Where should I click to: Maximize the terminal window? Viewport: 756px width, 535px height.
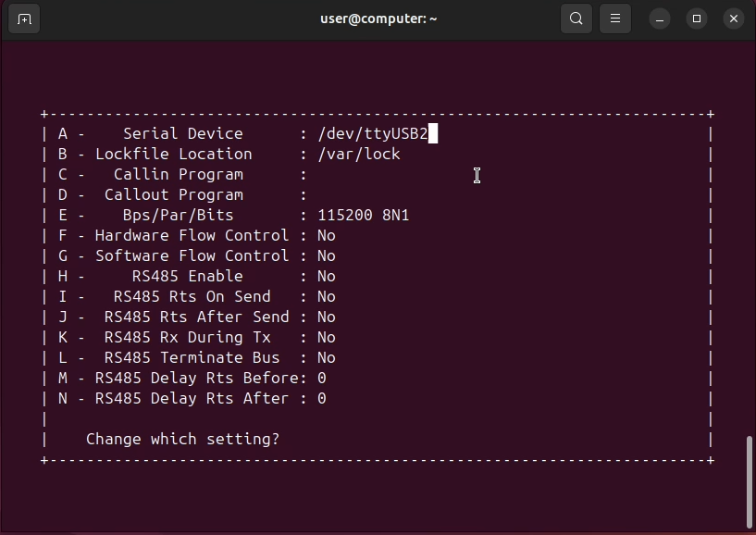tap(697, 19)
